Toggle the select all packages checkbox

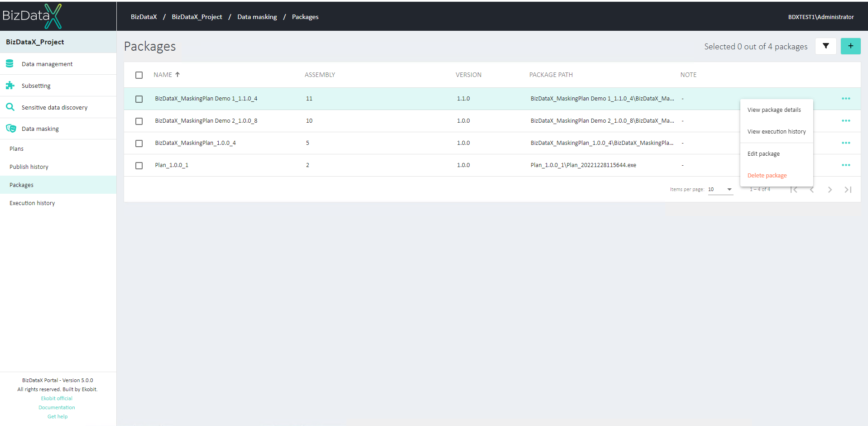(139, 75)
